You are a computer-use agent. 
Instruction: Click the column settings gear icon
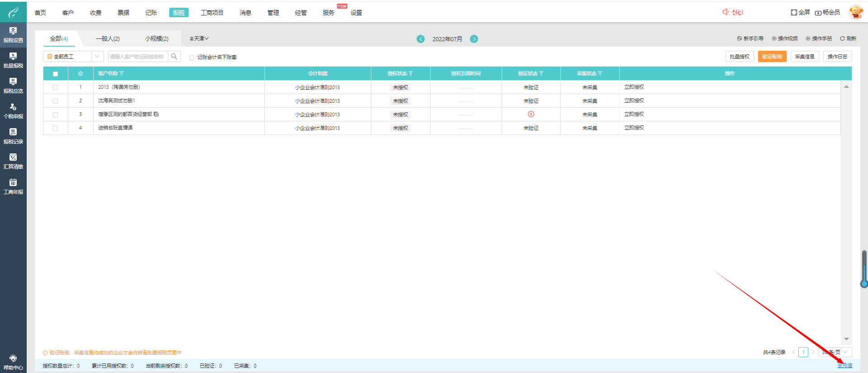point(81,74)
